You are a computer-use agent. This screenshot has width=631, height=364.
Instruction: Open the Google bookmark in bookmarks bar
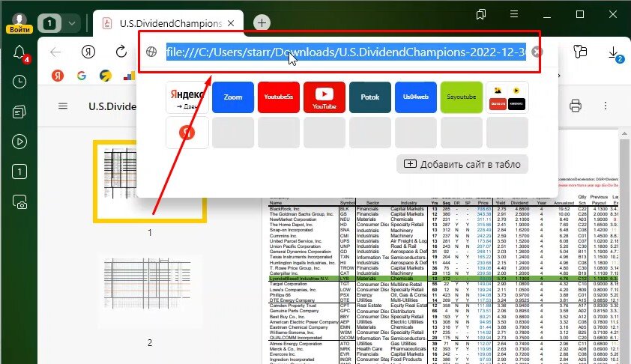81,75
